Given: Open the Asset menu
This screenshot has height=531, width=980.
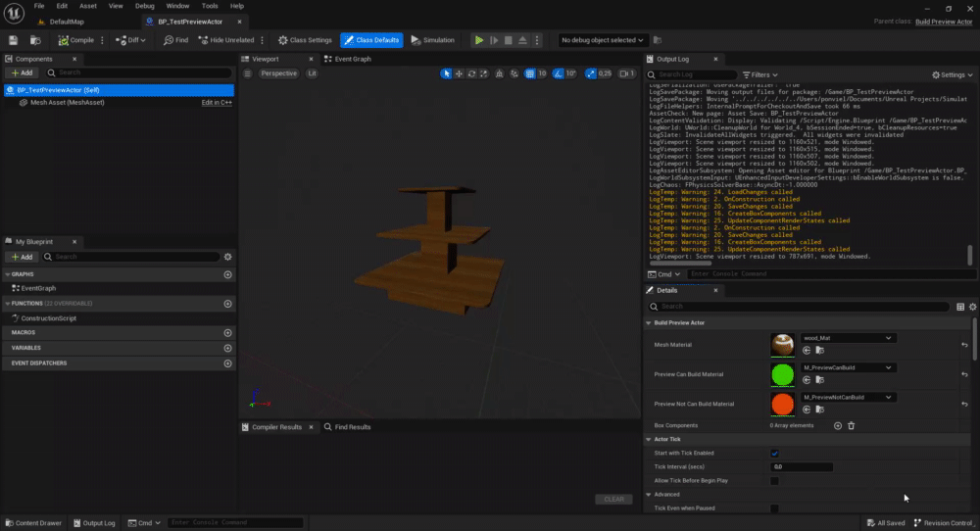Looking at the screenshot, I should (x=88, y=6).
